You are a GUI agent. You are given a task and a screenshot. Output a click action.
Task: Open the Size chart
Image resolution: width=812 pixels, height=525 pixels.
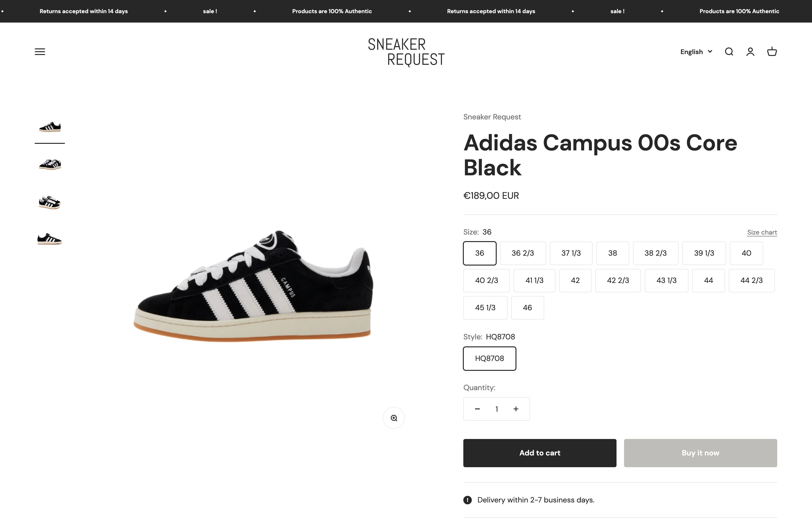pos(762,232)
